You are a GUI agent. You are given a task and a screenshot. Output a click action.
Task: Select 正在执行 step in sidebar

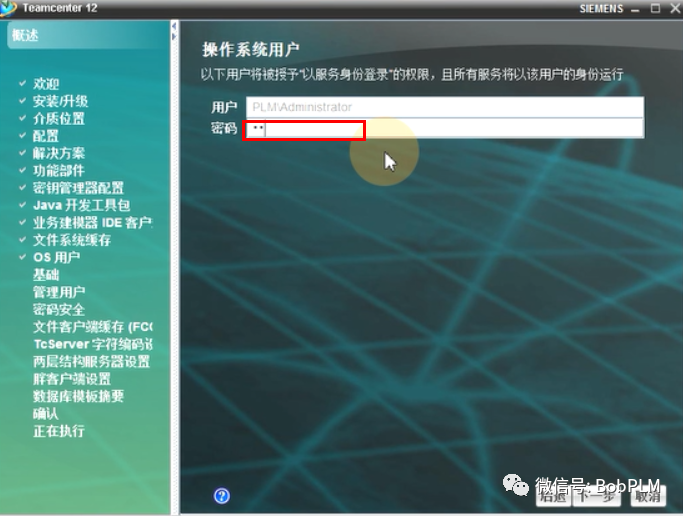(x=59, y=431)
